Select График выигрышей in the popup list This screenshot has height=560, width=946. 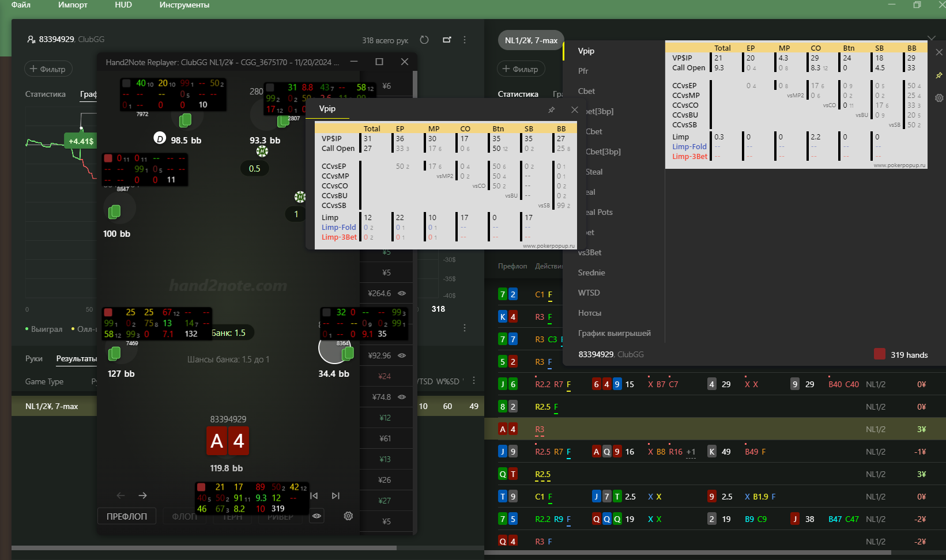tap(615, 333)
